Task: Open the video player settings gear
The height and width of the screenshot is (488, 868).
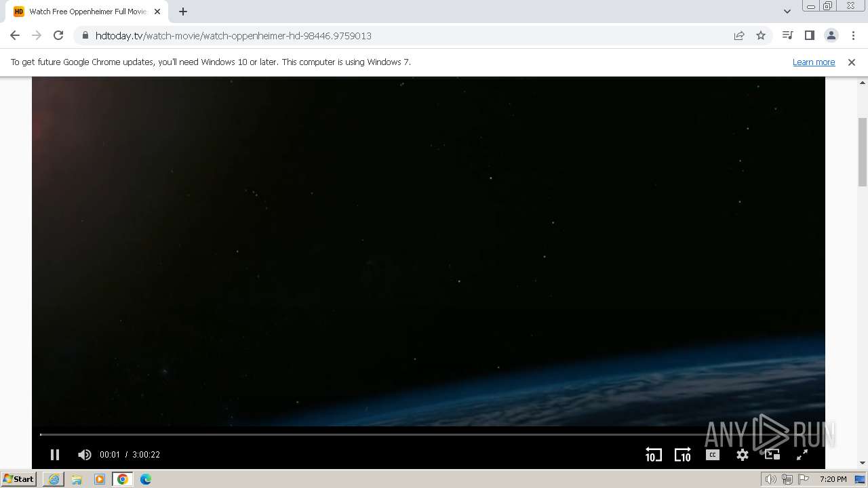Action: (743, 455)
